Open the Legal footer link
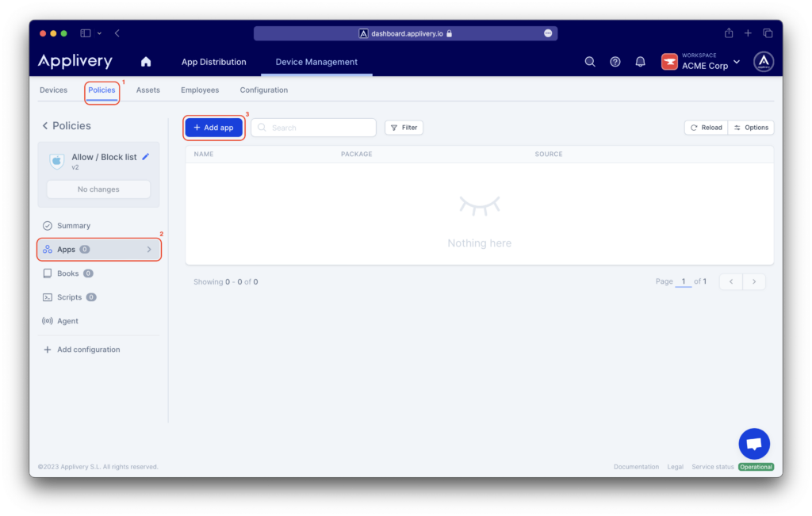Viewport: 812px width, 516px height. pyautogui.click(x=676, y=467)
